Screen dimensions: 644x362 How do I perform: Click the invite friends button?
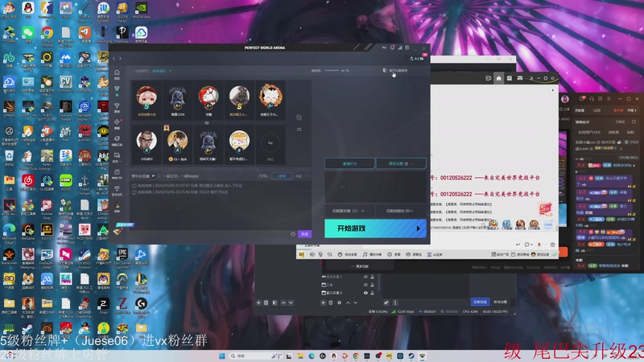pos(349,164)
